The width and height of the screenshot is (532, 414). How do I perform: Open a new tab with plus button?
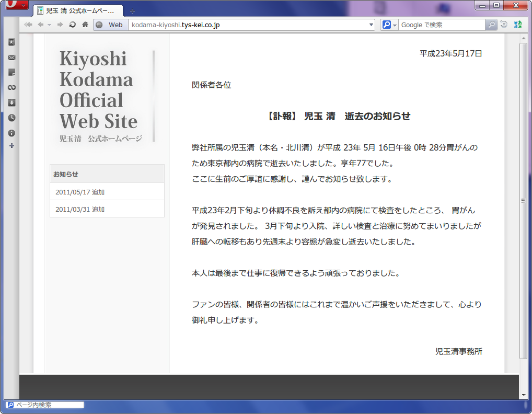click(x=132, y=11)
